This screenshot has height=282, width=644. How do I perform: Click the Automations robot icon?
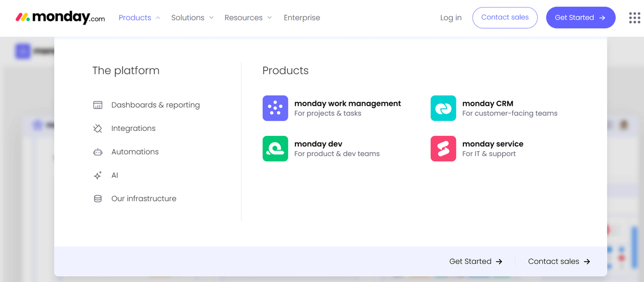(x=98, y=152)
